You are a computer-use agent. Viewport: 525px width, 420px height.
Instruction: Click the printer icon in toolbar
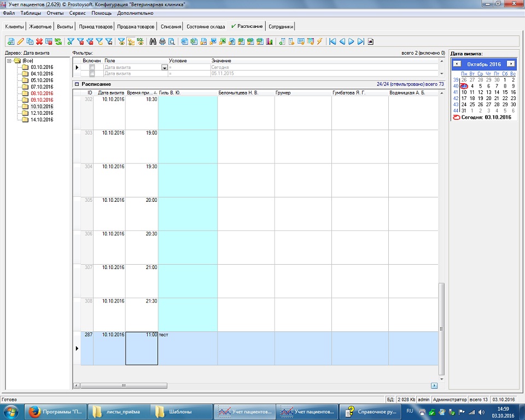162,42
